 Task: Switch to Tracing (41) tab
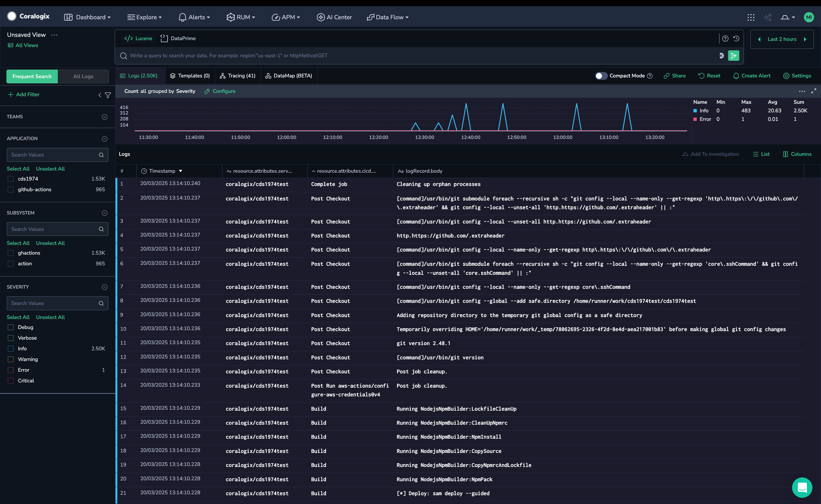(237, 76)
